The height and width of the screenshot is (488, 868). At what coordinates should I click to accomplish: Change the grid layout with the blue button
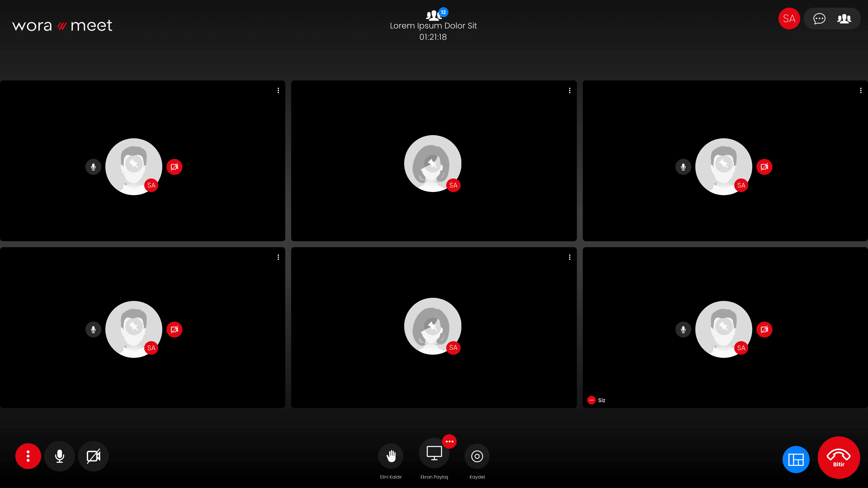(796, 459)
